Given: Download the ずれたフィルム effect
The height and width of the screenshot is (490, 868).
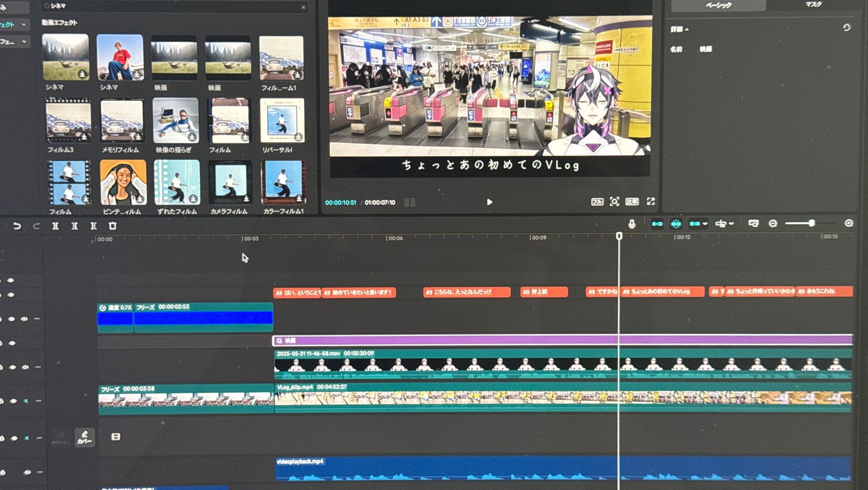Looking at the screenshot, I should 193,199.
